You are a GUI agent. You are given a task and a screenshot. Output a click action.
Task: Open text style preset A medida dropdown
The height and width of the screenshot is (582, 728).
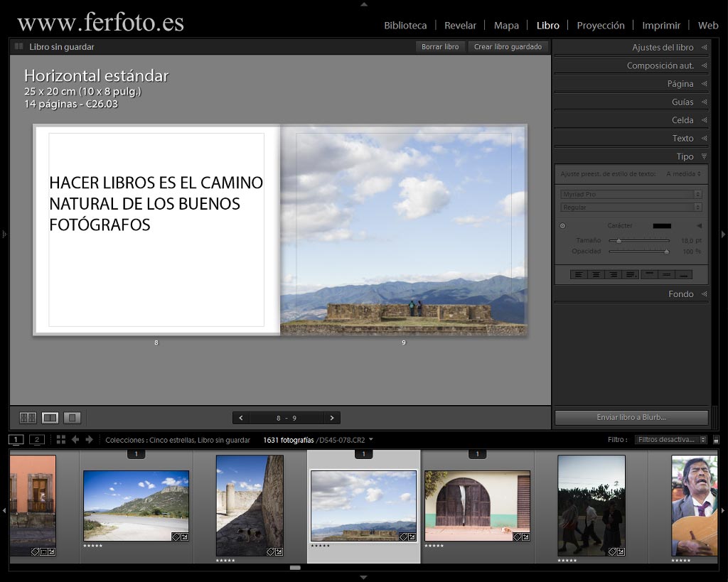click(683, 174)
